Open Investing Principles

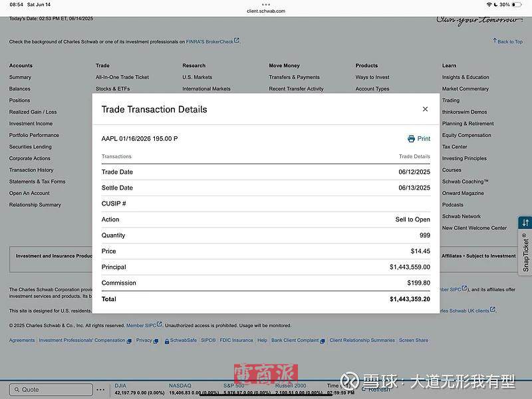click(x=464, y=158)
